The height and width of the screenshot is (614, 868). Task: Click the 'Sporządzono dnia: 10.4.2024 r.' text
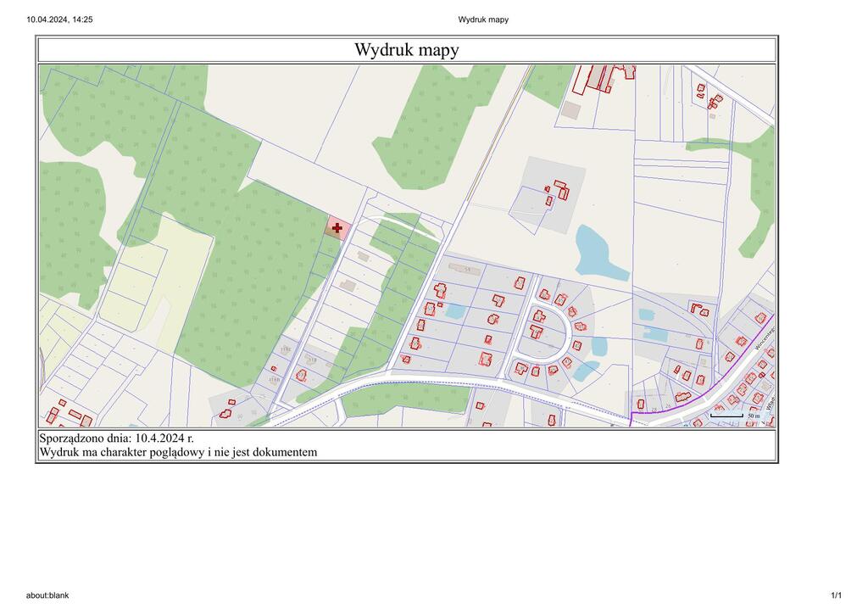(x=116, y=438)
